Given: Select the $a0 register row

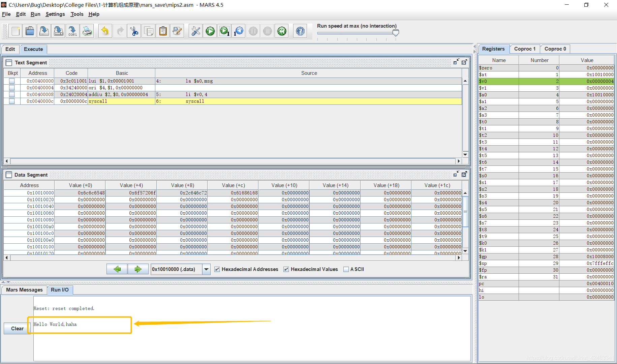Looking at the screenshot, I should pos(546,95).
